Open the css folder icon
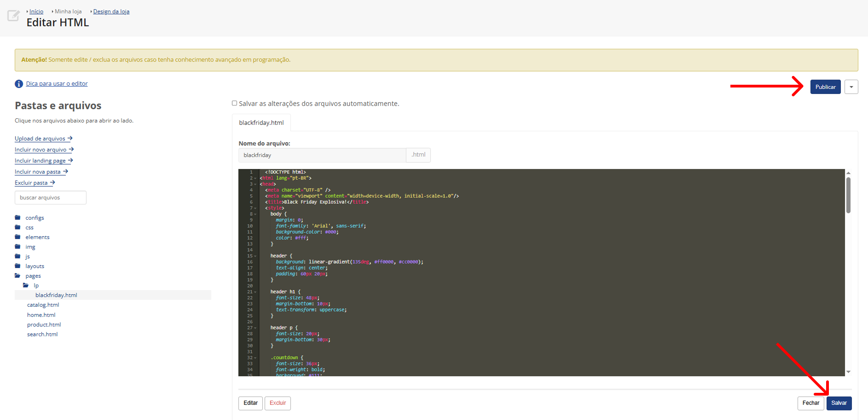This screenshot has width=868, height=420. click(x=17, y=227)
